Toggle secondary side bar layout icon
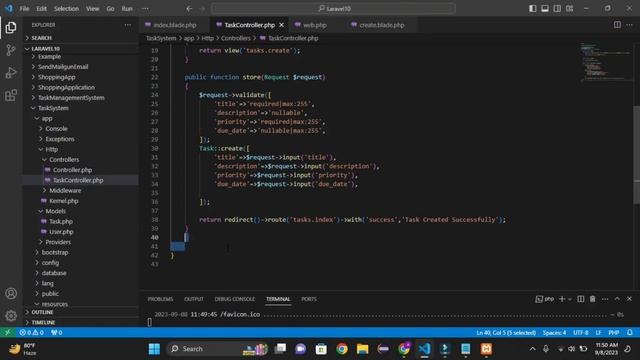This screenshot has height=360, width=640. [x=557, y=9]
